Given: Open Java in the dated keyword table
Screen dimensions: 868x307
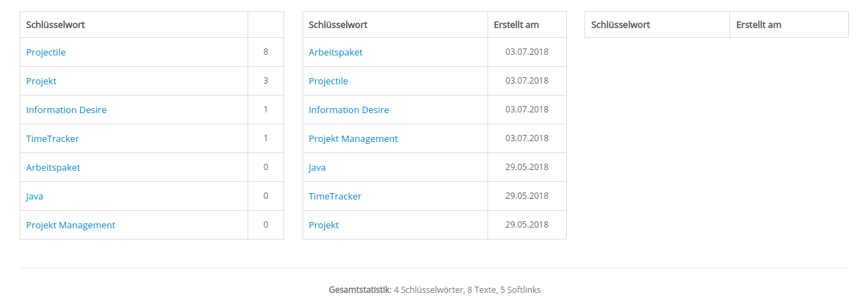Looking at the screenshot, I should (x=317, y=167).
